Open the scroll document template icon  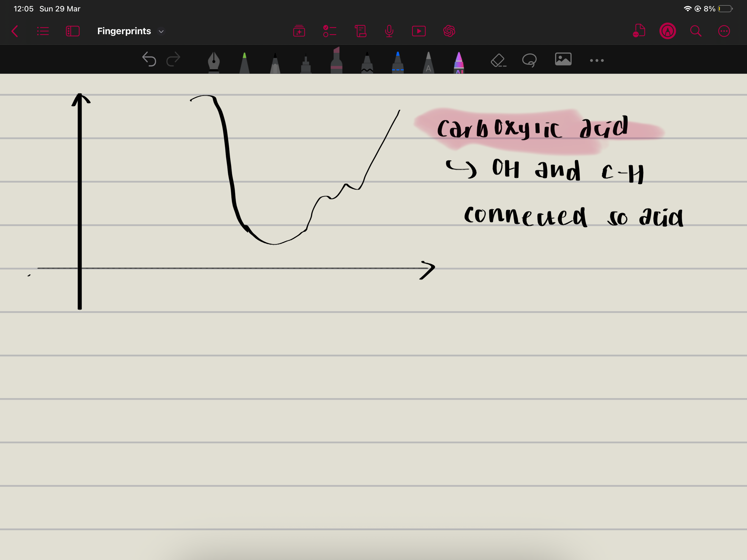(x=360, y=31)
